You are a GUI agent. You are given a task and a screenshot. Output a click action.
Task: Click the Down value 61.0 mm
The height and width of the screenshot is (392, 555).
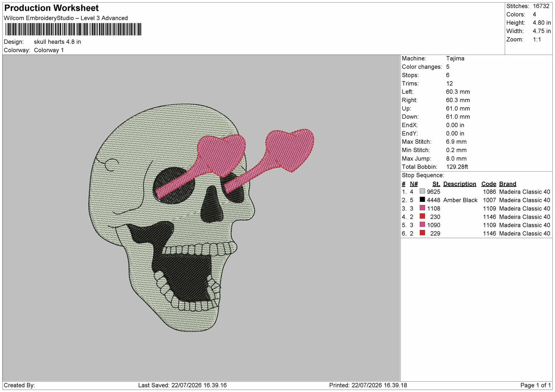458,117
